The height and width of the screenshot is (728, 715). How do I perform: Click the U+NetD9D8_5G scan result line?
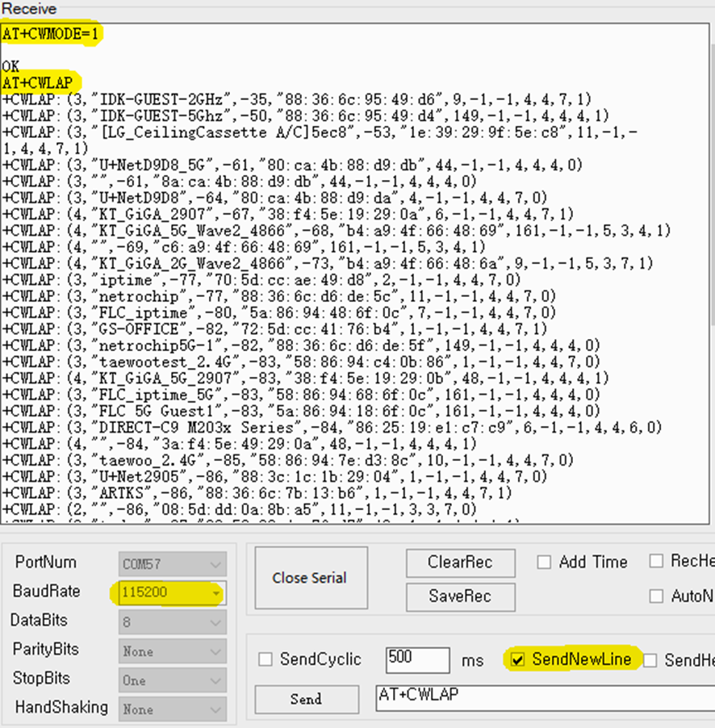[x=292, y=165]
